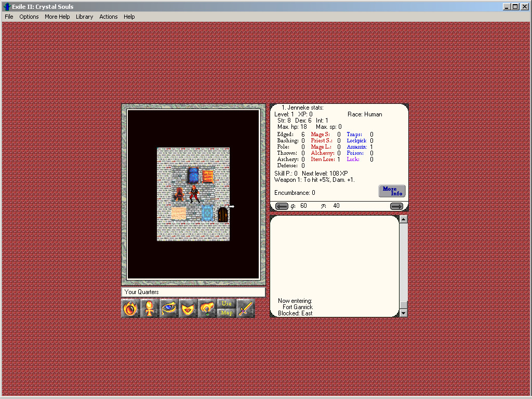Select the eye Look icon
This screenshot has height=399, width=532.
[x=169, y=309]
